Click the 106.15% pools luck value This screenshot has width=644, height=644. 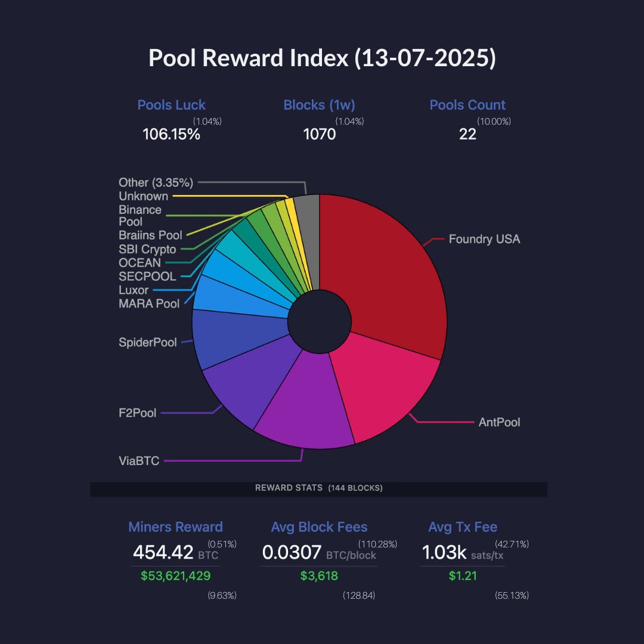tap(171, 134)
